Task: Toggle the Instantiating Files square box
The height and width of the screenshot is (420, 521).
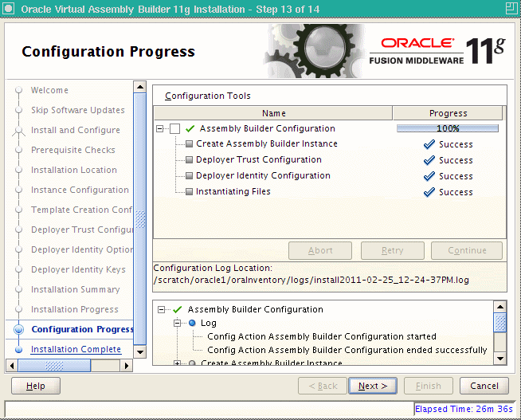Action: point(189,192)
